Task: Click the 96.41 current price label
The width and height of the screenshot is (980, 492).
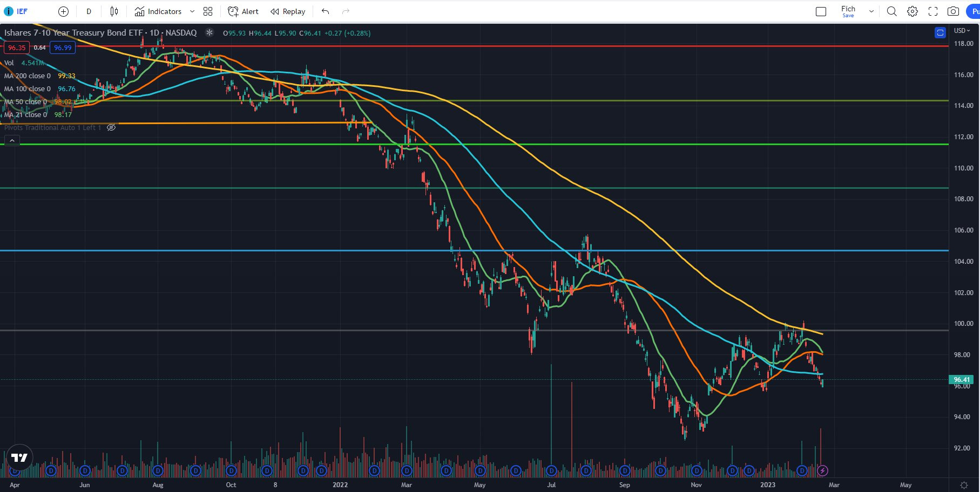Action: 962,379
